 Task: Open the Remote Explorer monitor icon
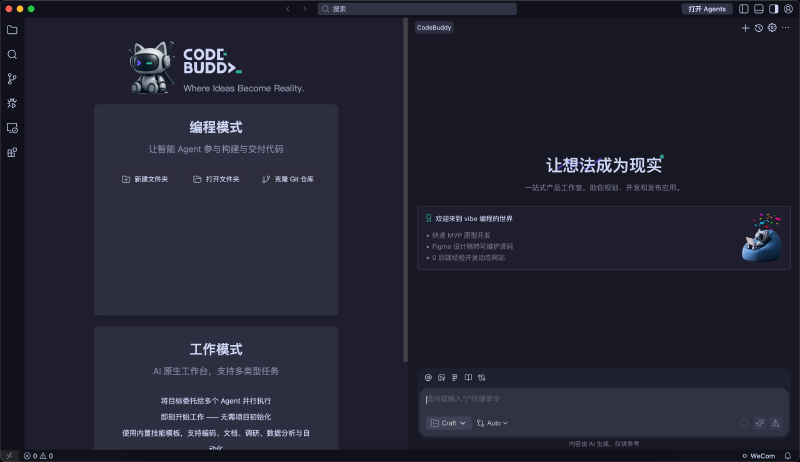point(12,128)
